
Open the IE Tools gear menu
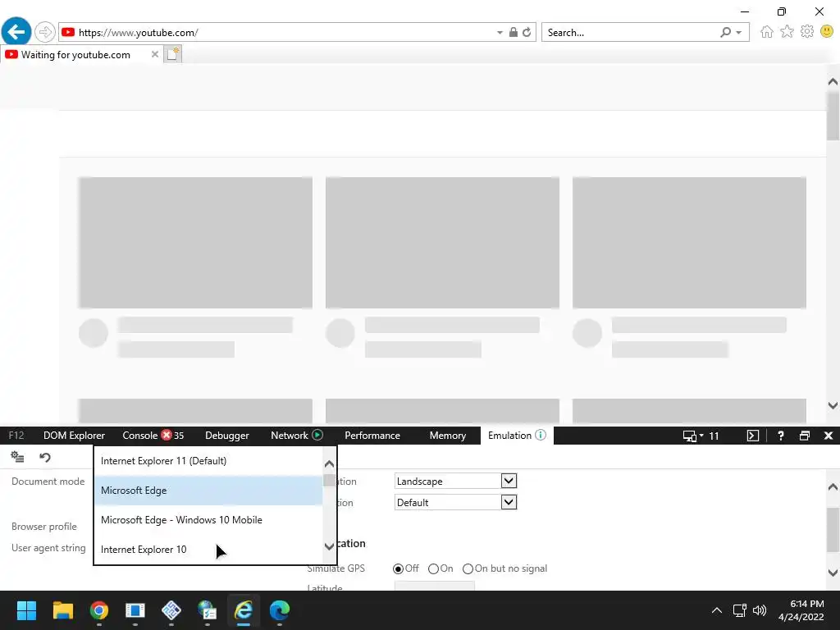(x=807, y=32)
